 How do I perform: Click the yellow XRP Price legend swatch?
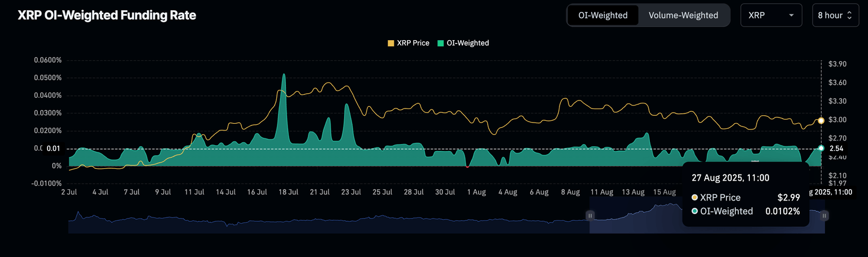[390, 43]
